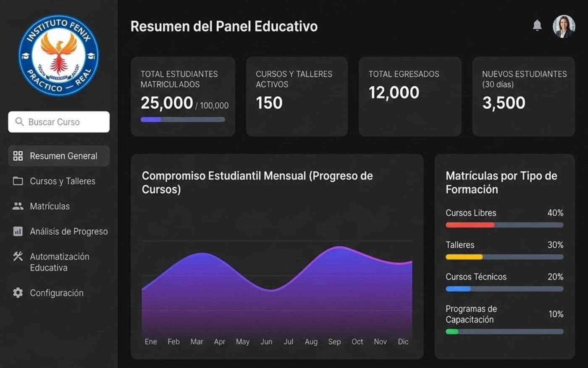Click the Cursos y Talleres folder icon

18,181
